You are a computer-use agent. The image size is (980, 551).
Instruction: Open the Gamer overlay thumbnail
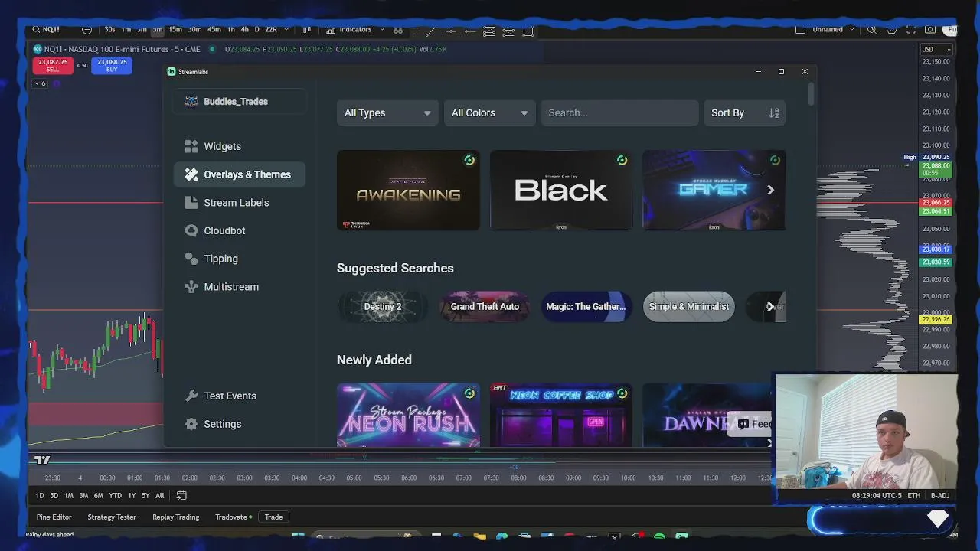click(714, 190)
